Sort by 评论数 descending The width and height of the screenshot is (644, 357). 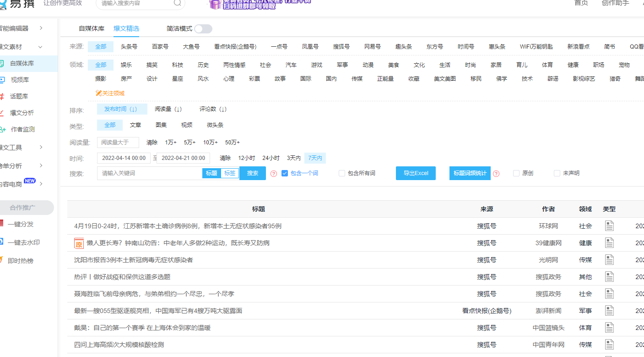coord(213,109)
